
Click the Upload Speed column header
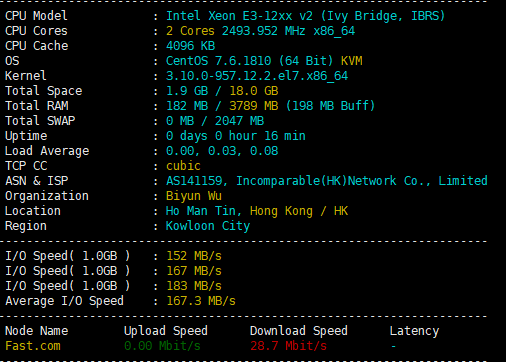pos(166,331)
